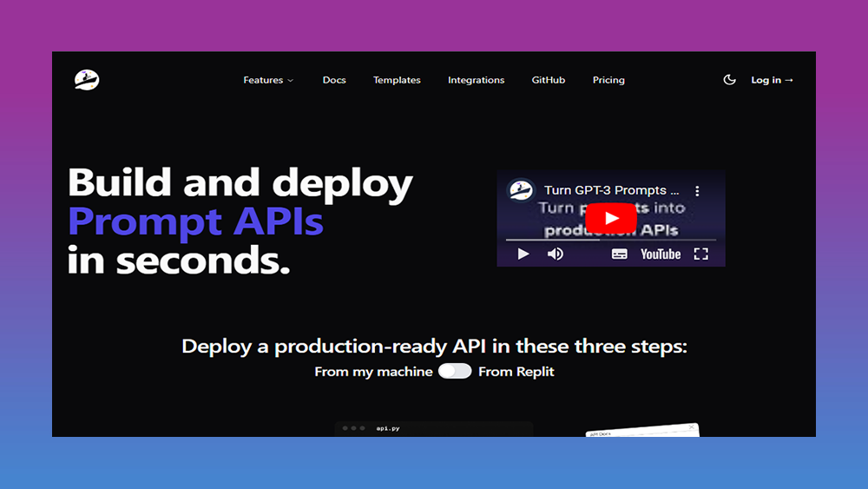Visit the GitHub link in the navbar
The height and width of the screenshot is (489, 868).
point(549,80)
